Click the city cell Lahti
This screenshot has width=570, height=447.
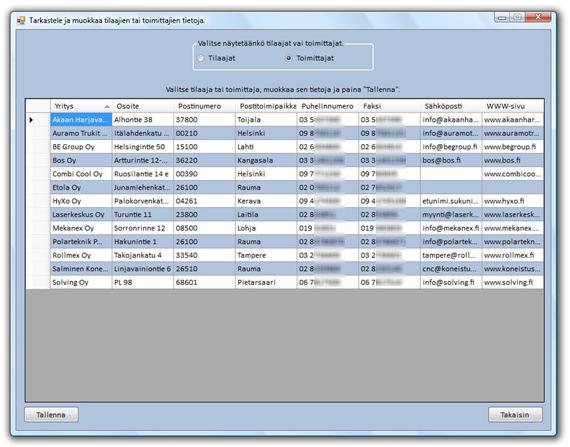point(266,147)
